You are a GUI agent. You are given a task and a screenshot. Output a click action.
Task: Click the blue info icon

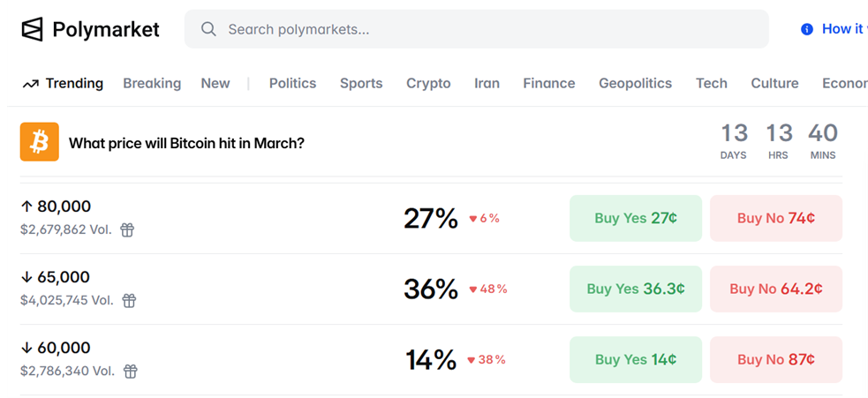pyautogui.click(x=806, y=29)
